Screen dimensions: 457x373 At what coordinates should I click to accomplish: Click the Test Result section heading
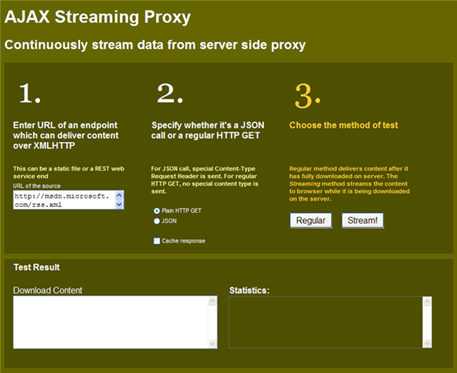click(x=37, y=267)
